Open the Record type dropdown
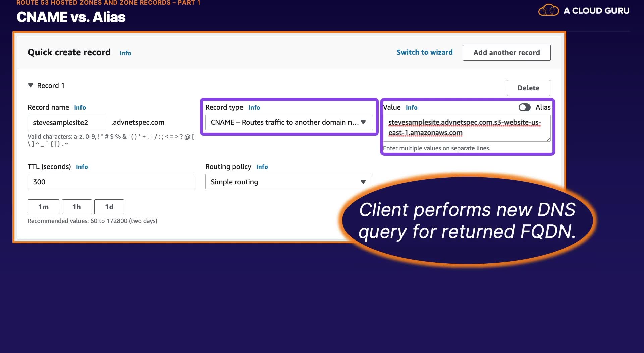Screen dimensions: 644x353 point(289,122)
